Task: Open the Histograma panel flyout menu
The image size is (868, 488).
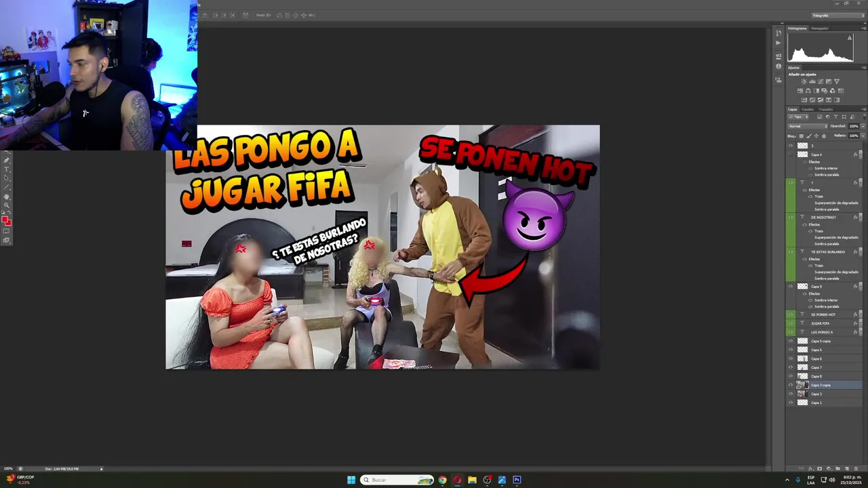Action: (x=864, y=28)
